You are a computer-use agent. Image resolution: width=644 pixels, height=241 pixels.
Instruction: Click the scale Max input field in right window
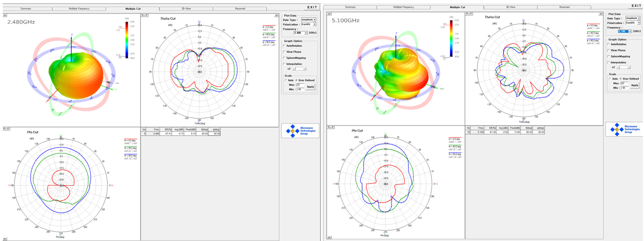point(624,83)
